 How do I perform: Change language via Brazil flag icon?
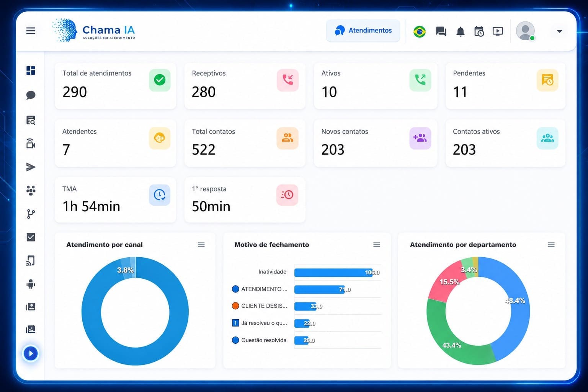pos(420,31)
